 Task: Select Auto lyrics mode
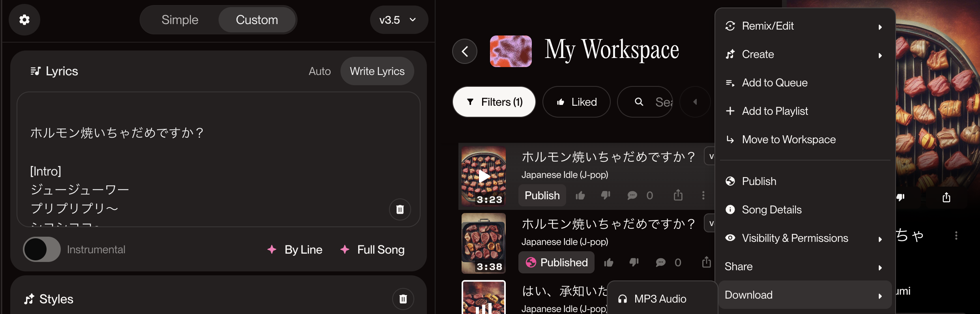(320, 71)
